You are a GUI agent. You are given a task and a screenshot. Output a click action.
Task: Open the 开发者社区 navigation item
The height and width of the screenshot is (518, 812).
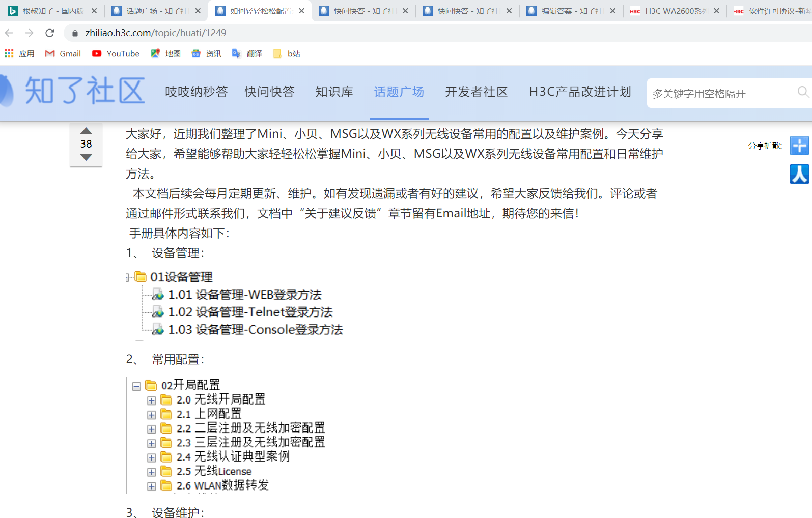477,92
